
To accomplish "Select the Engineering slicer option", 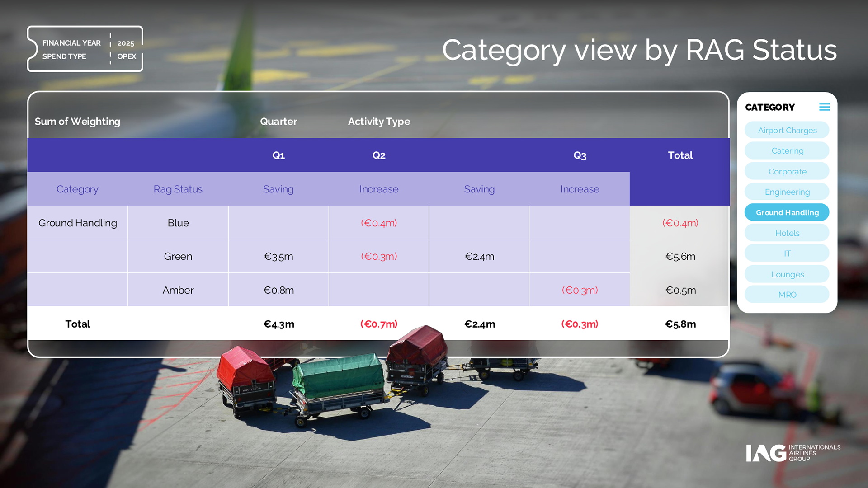I will (x=787, y=192).
